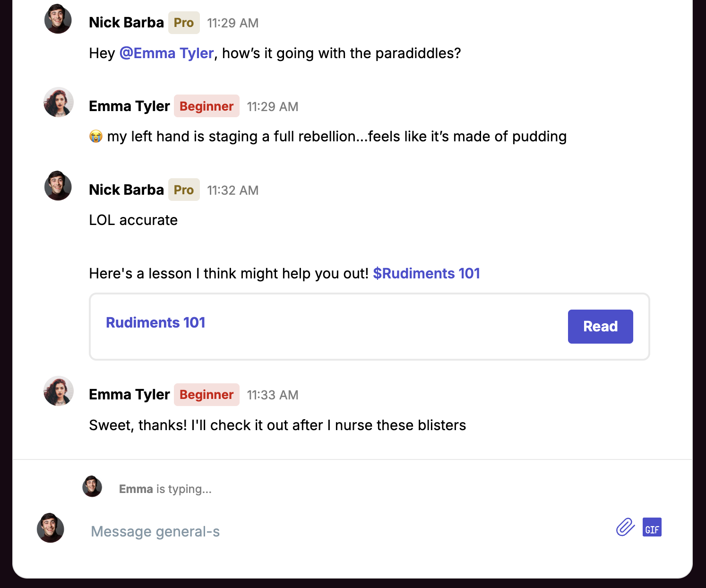Click the 11:32 AM timestamp
Screen dimensions: 706x588
(232, 190)
